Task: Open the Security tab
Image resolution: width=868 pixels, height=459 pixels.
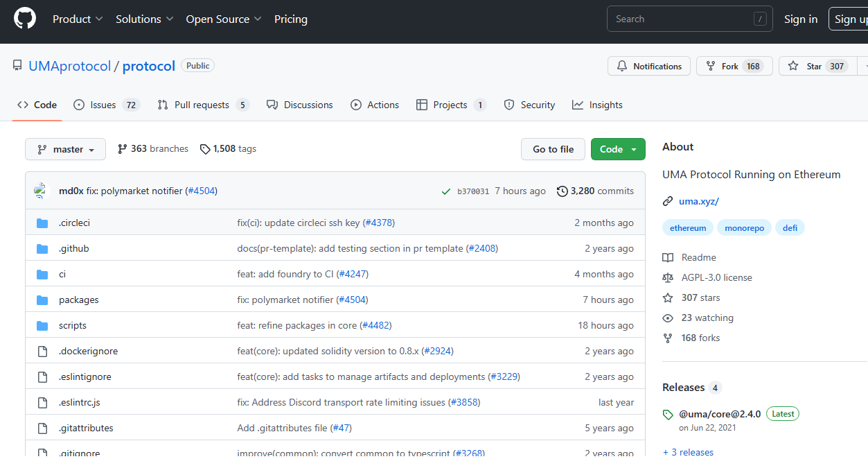Action: point(529,105)
